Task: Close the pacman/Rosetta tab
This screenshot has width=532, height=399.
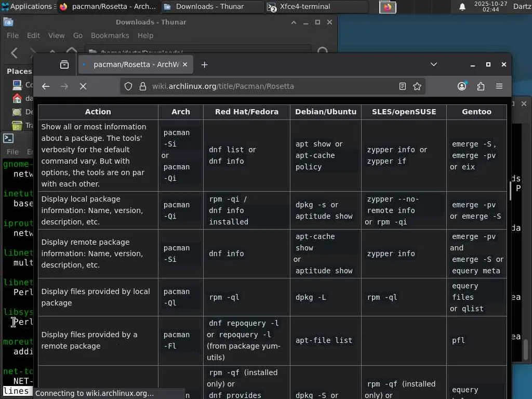Action: click(x=185, y=64)
